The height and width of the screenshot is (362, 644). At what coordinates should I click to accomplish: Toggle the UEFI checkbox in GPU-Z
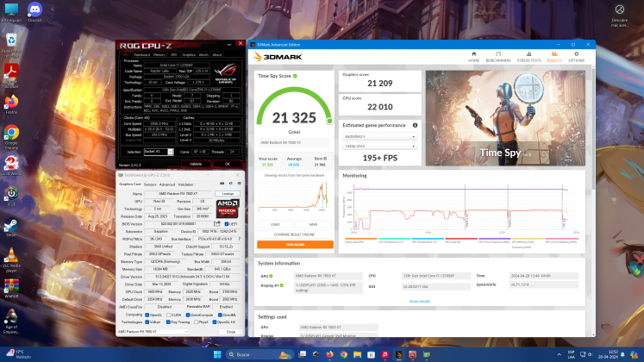point(226,224)
